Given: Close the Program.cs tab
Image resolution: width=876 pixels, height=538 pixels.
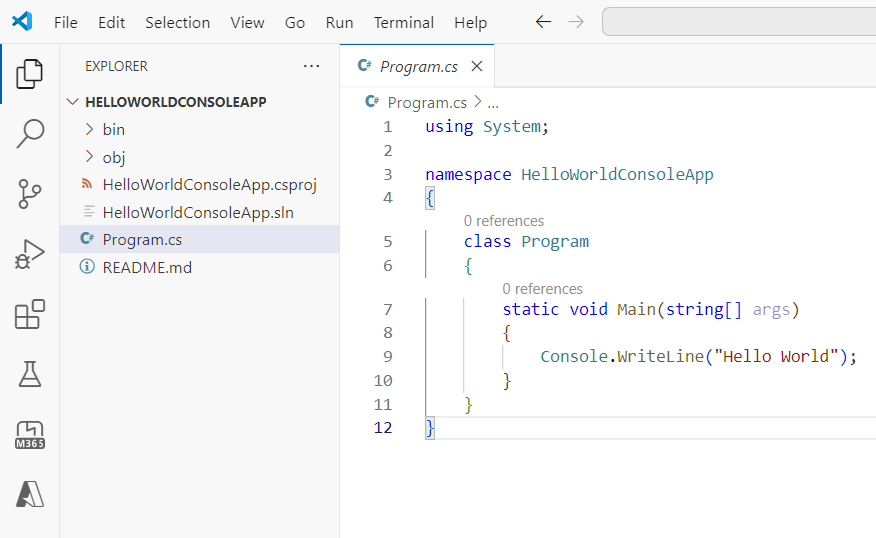Looking at the screenshot, I should click(477, 66).
